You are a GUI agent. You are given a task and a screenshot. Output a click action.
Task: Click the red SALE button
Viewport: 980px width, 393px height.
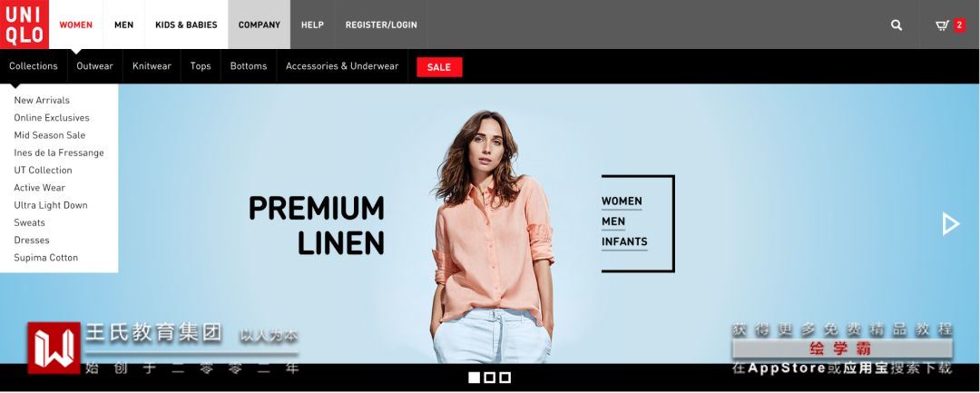(x=439, y=67)
